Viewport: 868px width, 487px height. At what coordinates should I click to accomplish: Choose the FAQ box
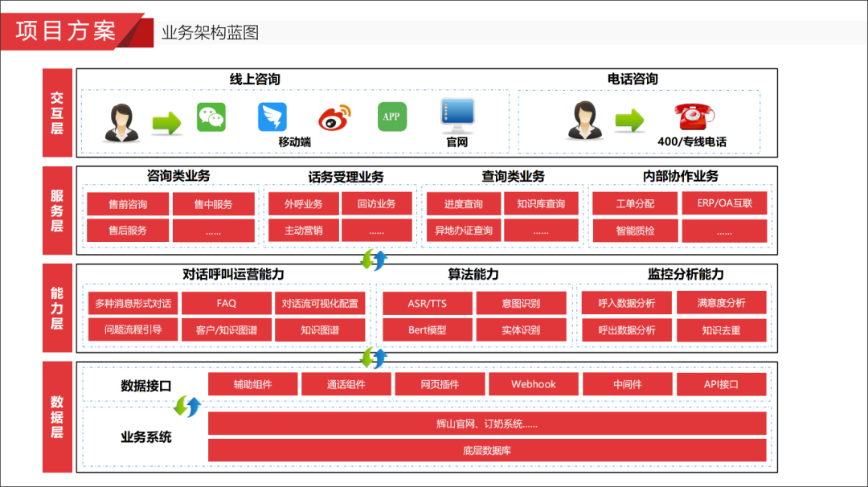pos(227,303)
